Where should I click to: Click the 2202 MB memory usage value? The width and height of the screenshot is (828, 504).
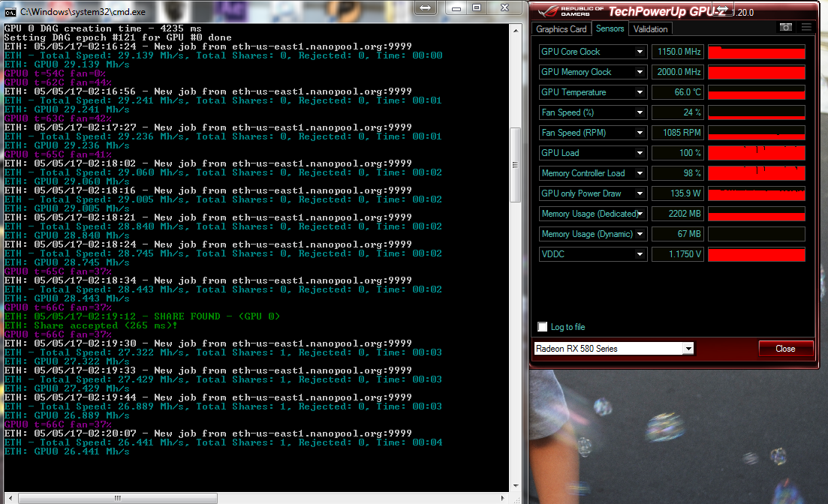click(x=678, y=214)
